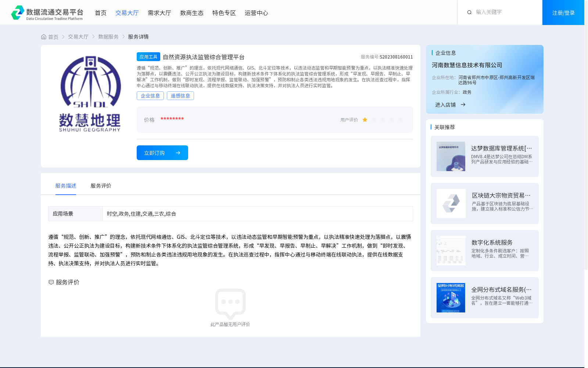
Task: Click the home icon in the breadcrumb
Action: tap(44, 37)
